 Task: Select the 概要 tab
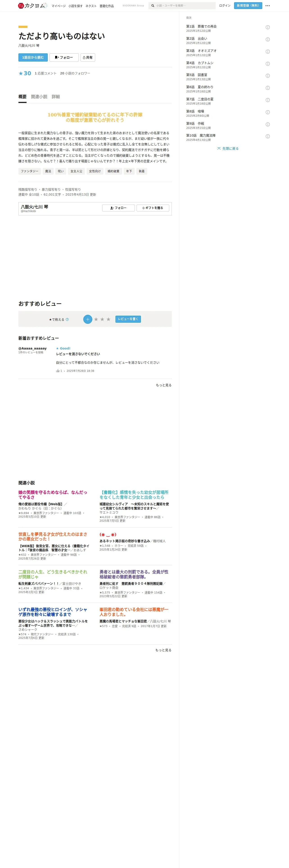pos(23,97)
